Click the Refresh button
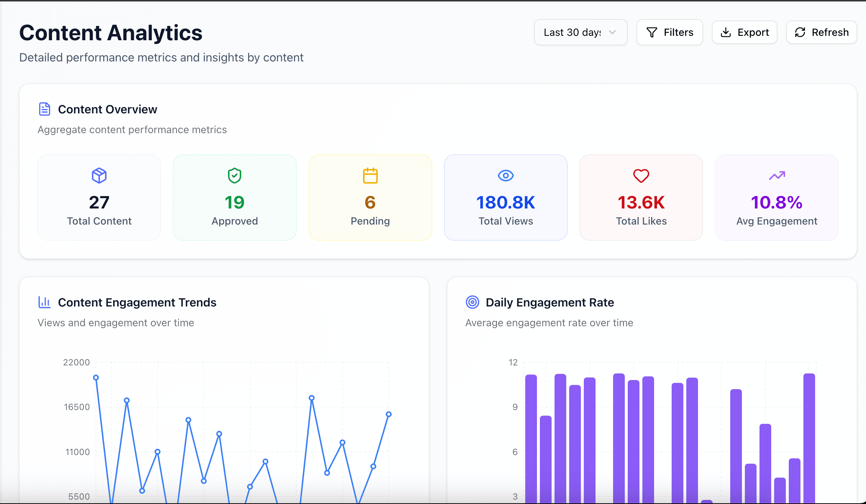866x504 pixels. coord(821,32)
